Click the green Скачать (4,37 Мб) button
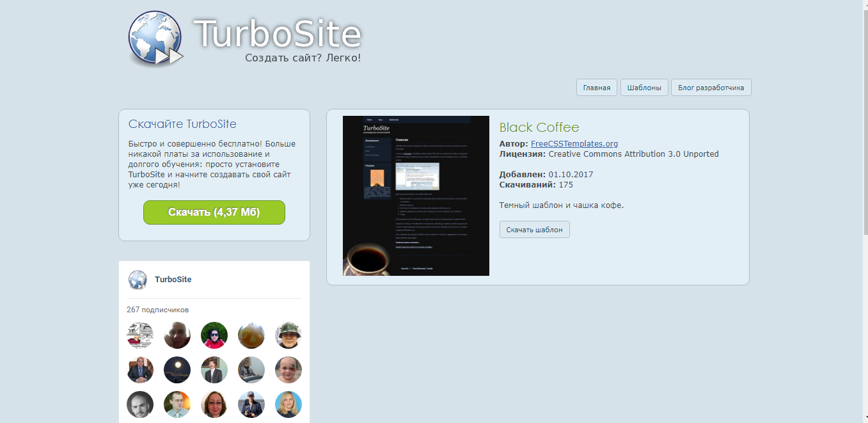 [x=214, y=212]
